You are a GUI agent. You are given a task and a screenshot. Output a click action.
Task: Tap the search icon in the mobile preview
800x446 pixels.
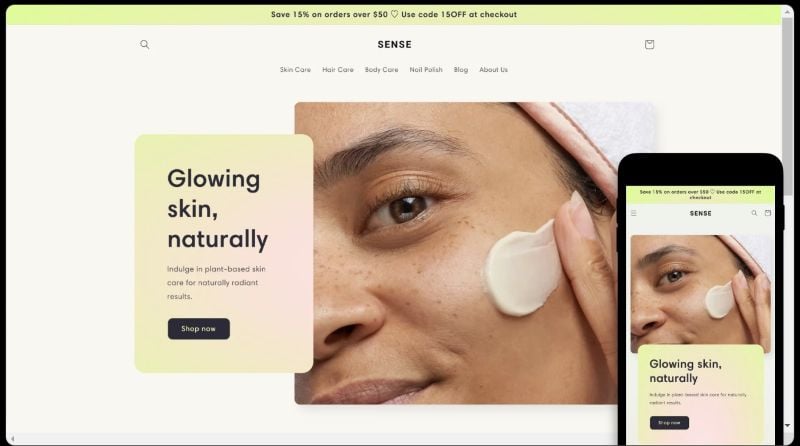pyautogui.click(x=754, y=213)
